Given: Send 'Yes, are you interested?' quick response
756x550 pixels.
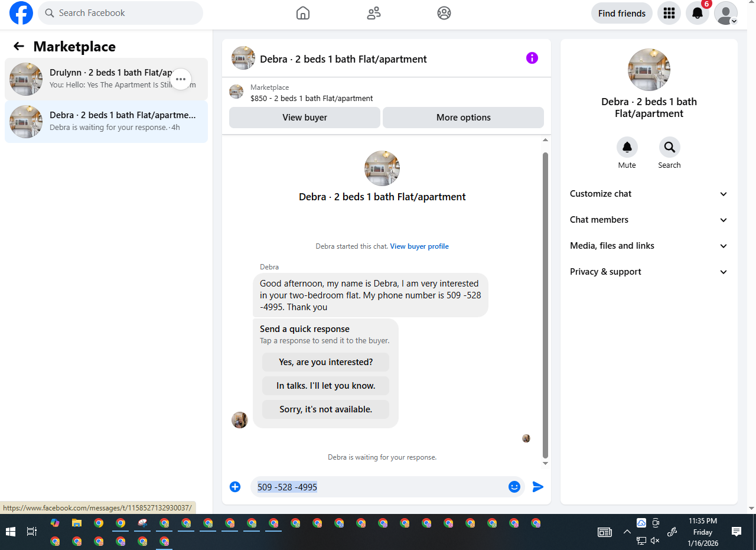Looking at the screenshot, I should coord(325,362).
